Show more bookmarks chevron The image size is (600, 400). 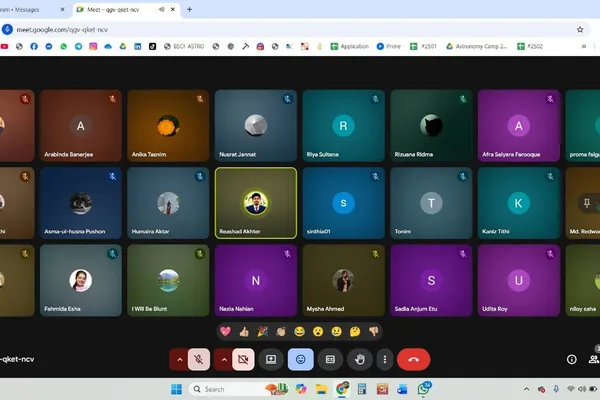pyautogui.click(x=584, y=46)
